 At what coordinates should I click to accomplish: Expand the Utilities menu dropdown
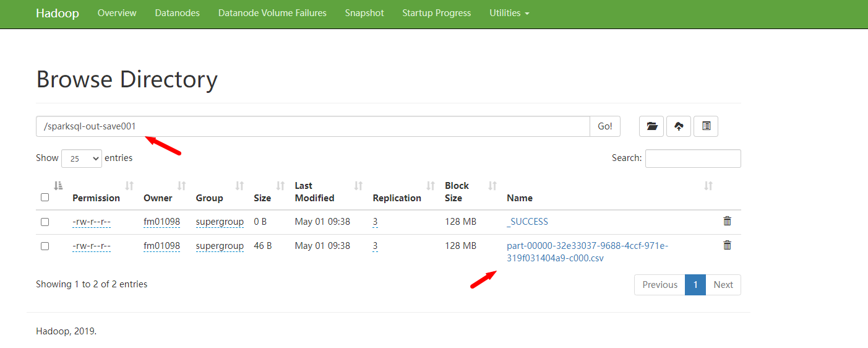tap(509, 13)
